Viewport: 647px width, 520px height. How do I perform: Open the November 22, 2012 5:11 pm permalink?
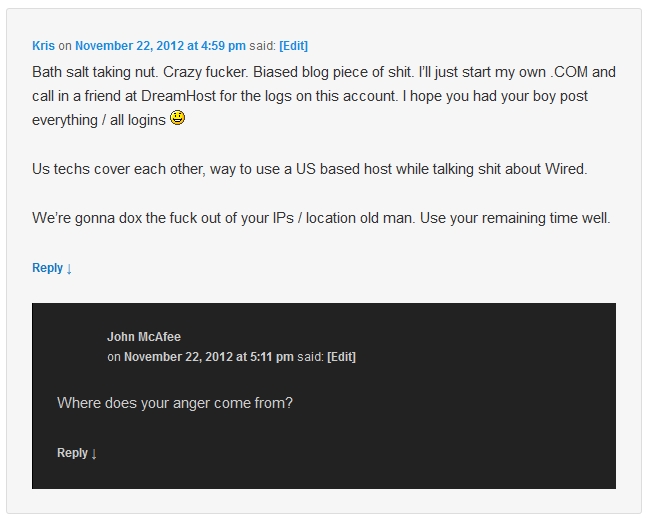[209, 357]
